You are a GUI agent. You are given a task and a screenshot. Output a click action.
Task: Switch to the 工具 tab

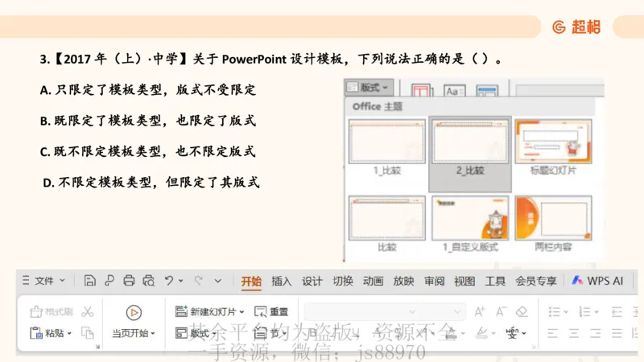[495, 281]
